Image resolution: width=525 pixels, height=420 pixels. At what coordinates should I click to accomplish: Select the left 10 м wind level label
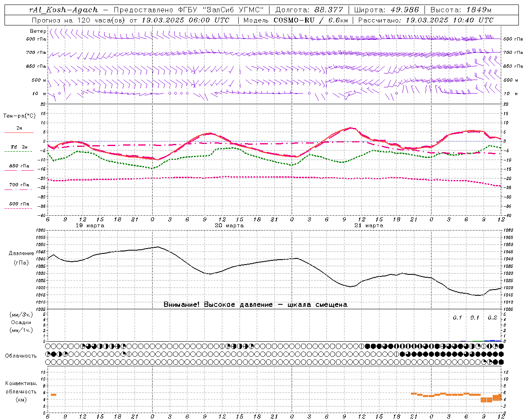click(39, 94)
